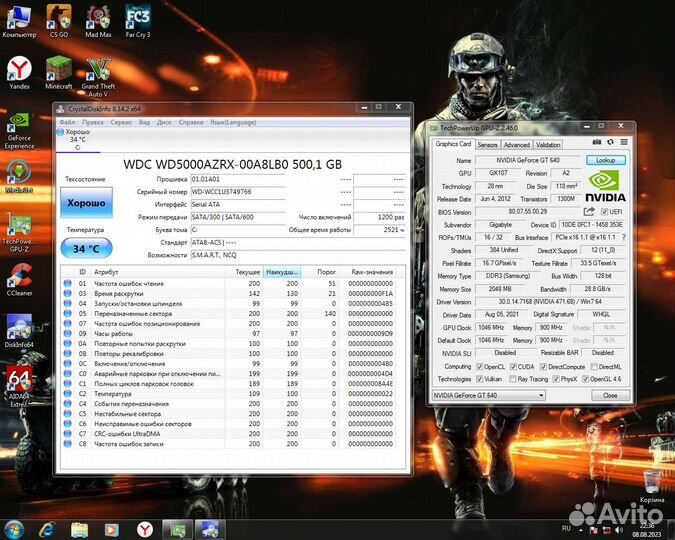The height and width of the screenshot is (540, 675).
Task: Open the Справка menu
Action: 191,122
